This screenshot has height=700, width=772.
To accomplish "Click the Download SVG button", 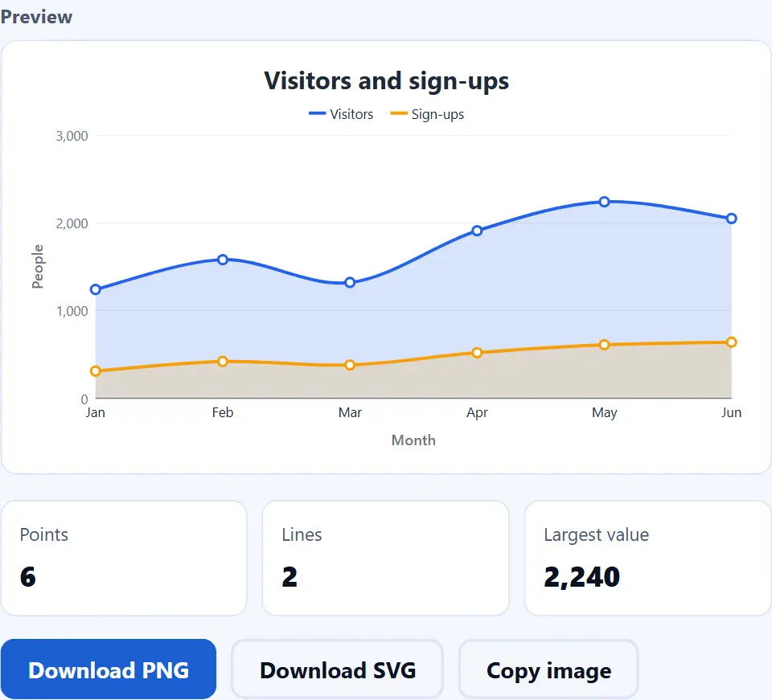I will (x=337, y=670).
